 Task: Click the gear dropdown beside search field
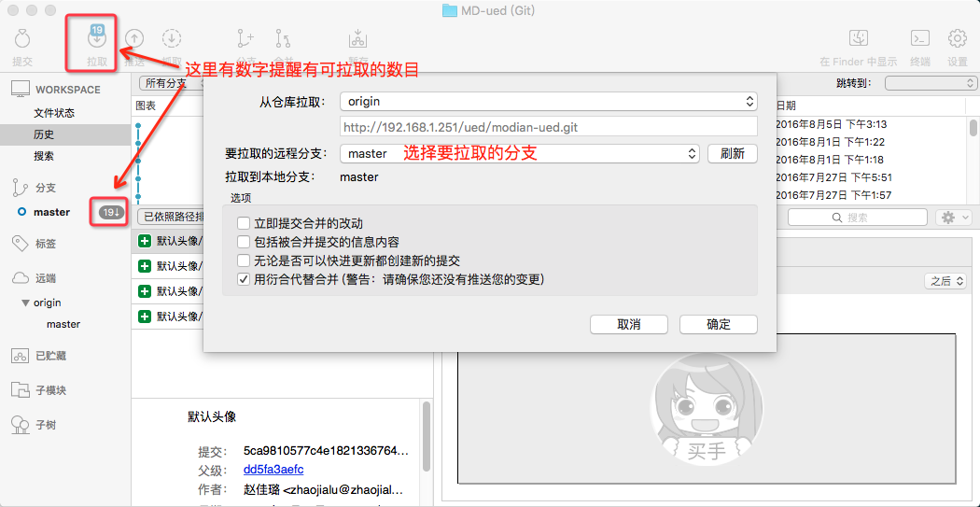pos(954,217)
